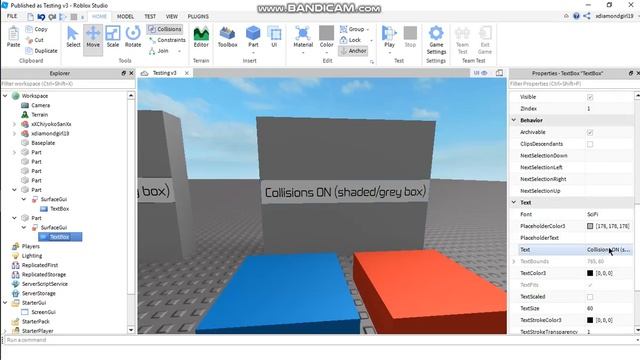Switch to the PLUGINS ribbon tab

pyautogui.click(x=198, y=16)
